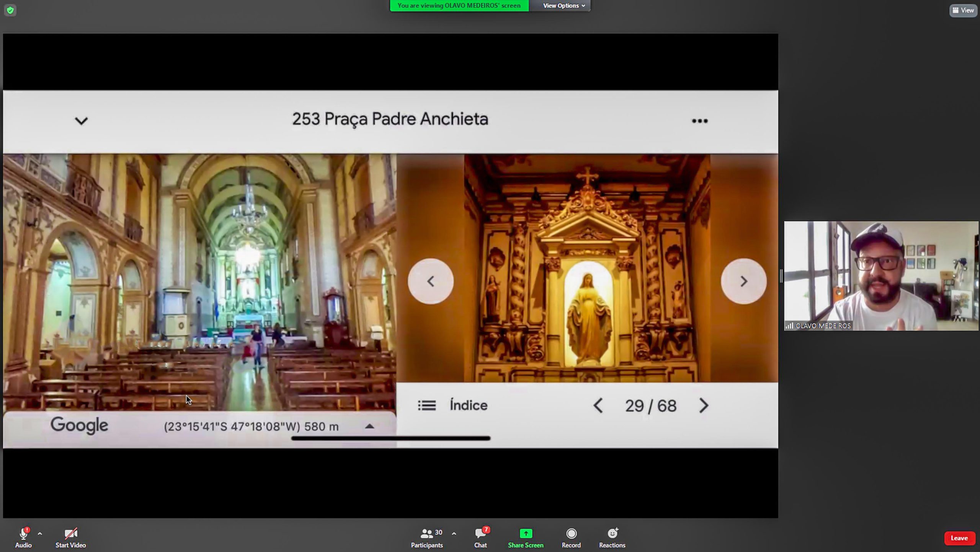Click the green Share Screen icon
Screen dimensions: 980x552
coord(526,533)
